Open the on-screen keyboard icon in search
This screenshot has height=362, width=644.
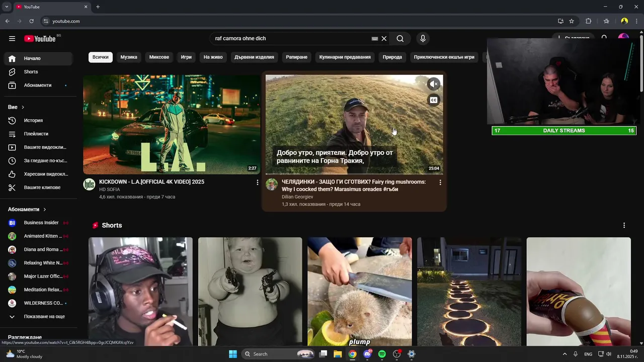point(375,39)
